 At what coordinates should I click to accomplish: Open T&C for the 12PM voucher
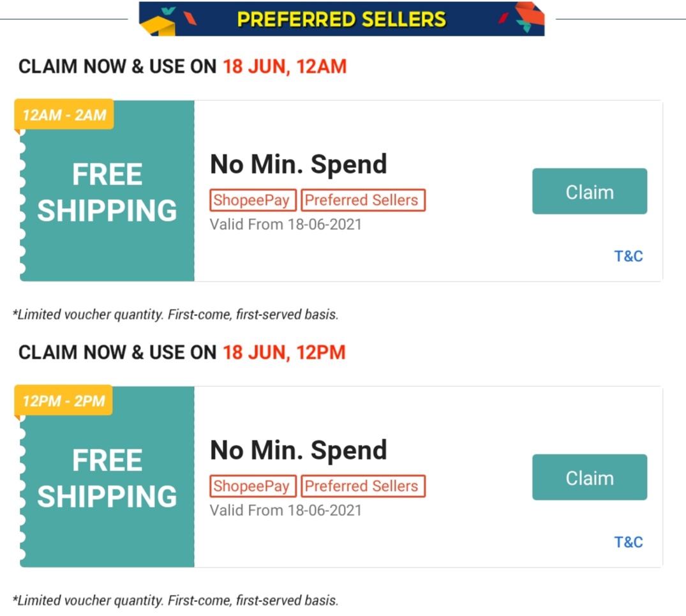[x=628, y=543]
